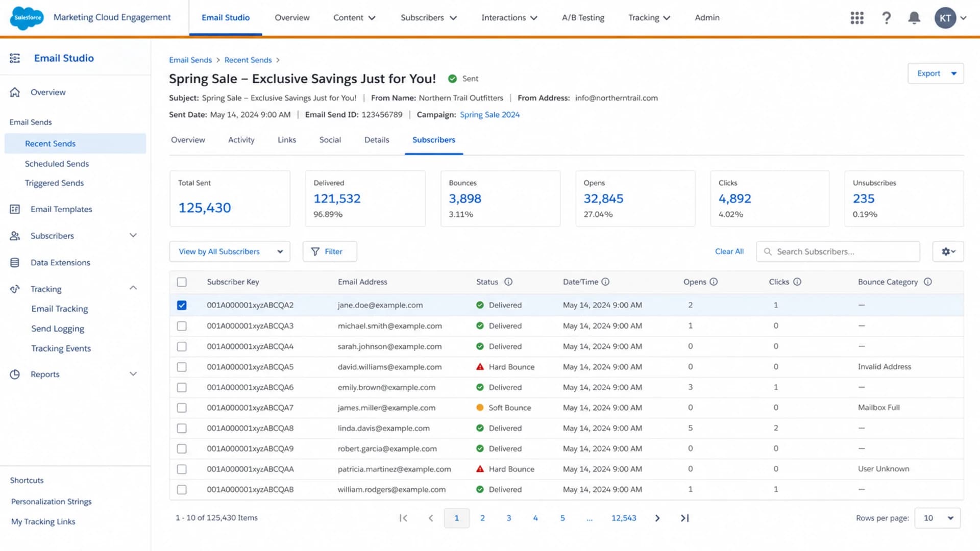
Task: Open the View by All Subscribers dropdown
Action: [x=230, y=252]
